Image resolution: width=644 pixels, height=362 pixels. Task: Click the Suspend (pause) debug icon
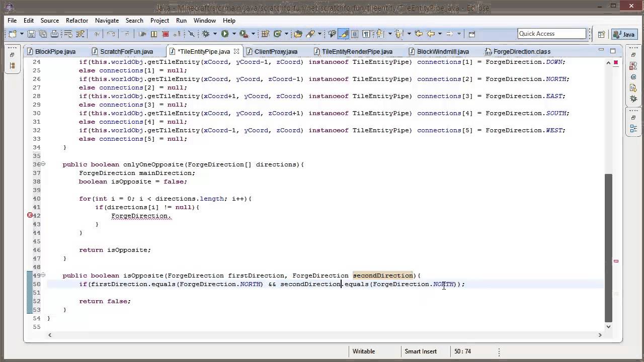coord(154,34)
